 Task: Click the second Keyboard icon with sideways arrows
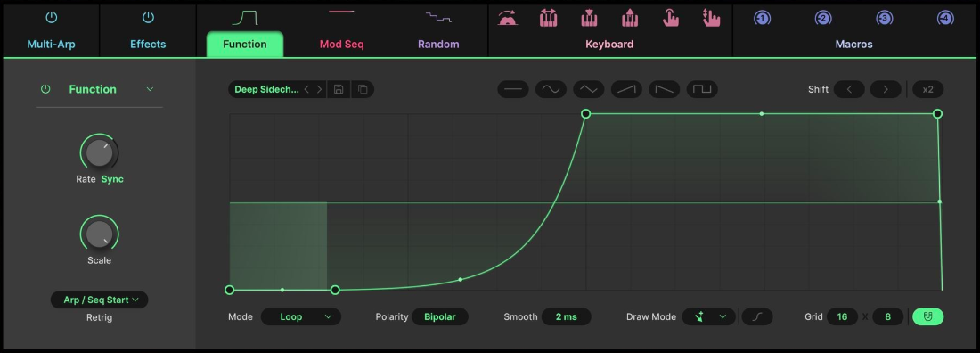548,18
